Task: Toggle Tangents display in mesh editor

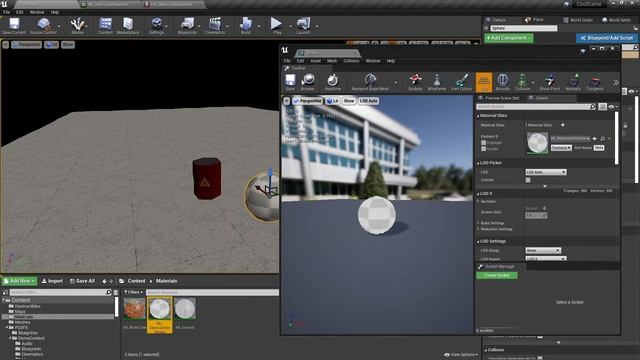Action: [595, 82]
